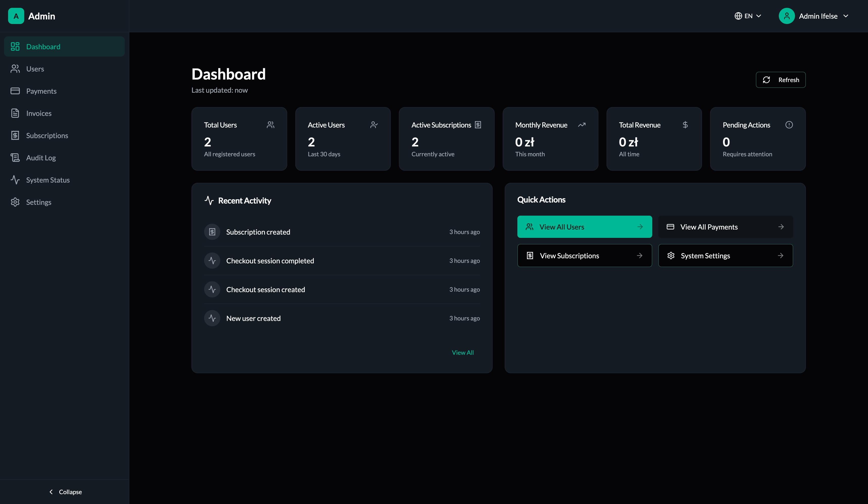Click the Admin Ifelse avatar icon

(x=787, y=16)
